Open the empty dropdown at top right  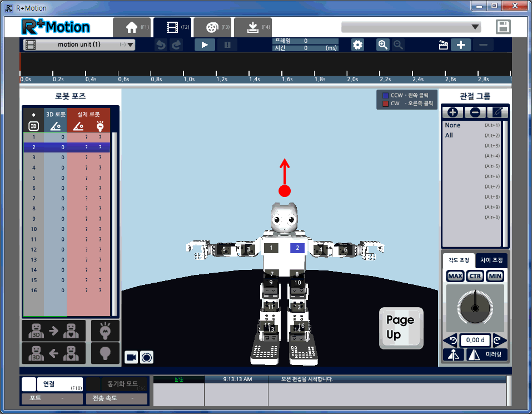pyautogui.click(x=411, y=27)
